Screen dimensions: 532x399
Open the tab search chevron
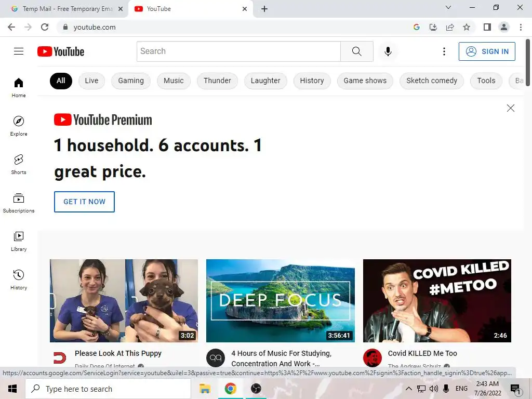click(448, 7)
